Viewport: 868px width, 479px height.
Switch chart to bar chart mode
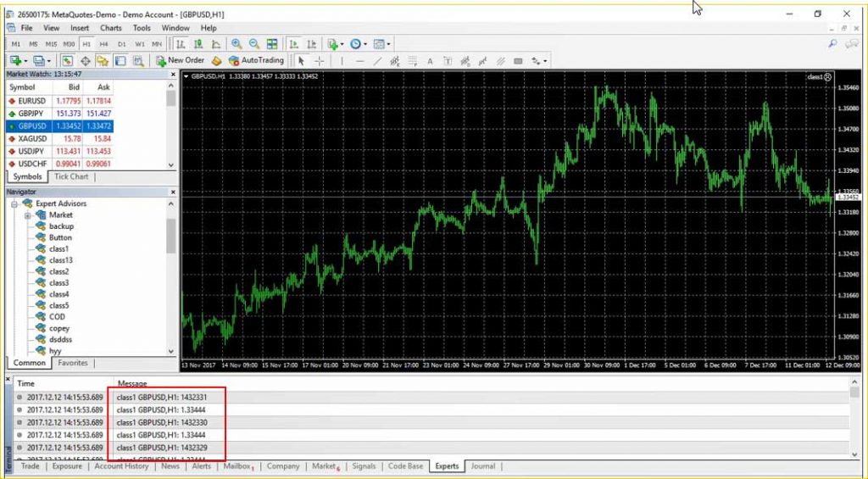coord(181,44)
